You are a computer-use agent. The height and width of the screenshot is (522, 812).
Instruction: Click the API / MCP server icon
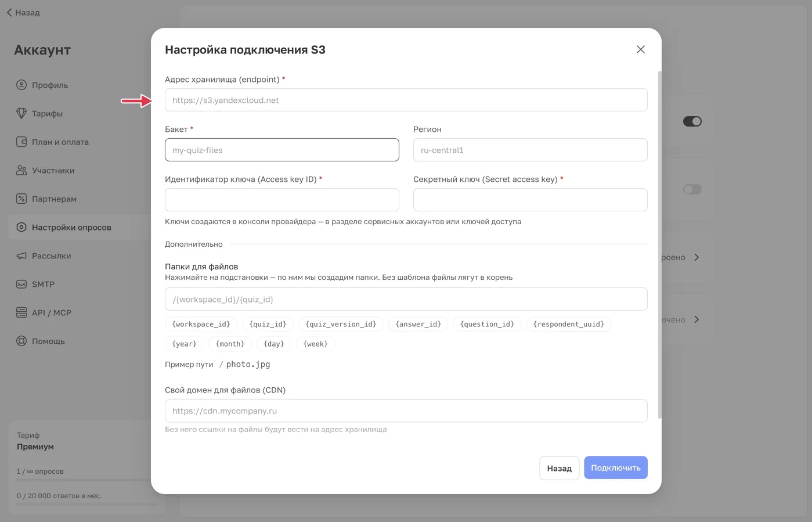(21, 312)
